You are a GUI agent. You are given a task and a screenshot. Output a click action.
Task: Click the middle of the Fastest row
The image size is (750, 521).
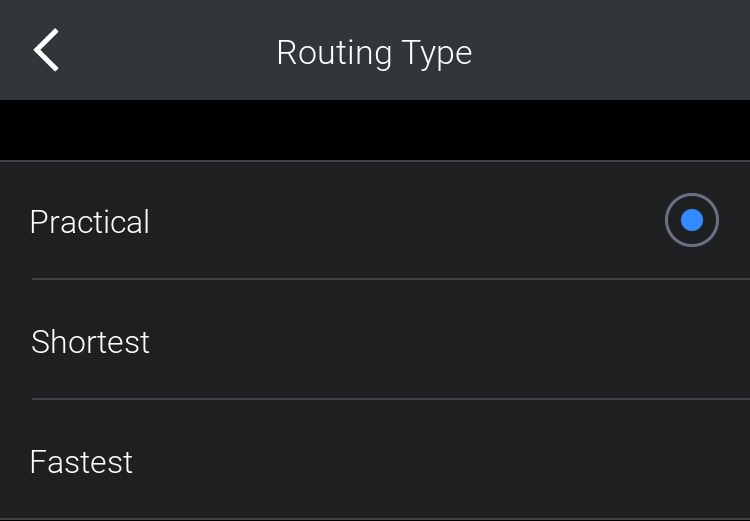click(x=375, y=461)
